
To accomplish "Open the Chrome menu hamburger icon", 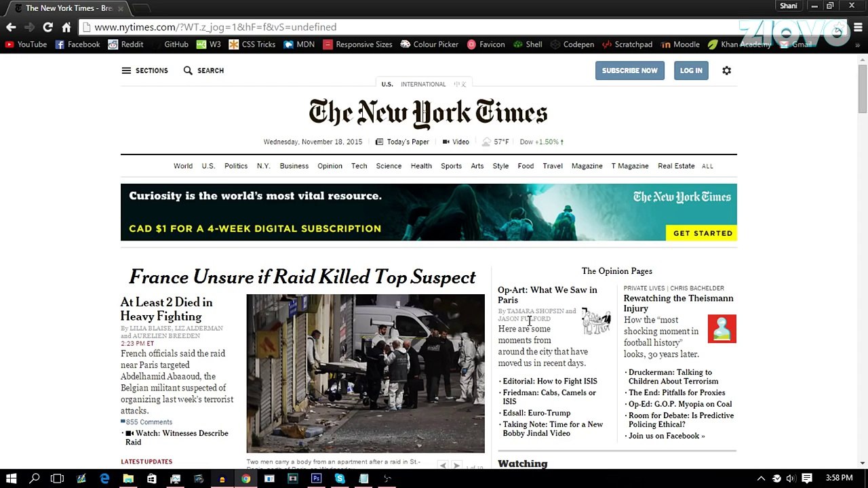I will [858, 27].
